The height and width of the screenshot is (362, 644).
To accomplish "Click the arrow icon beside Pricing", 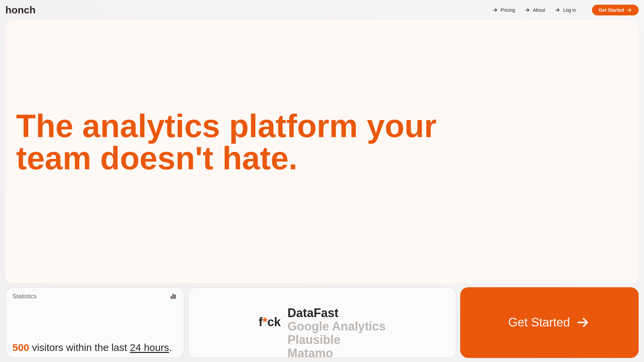I will (x=495, y=10).
